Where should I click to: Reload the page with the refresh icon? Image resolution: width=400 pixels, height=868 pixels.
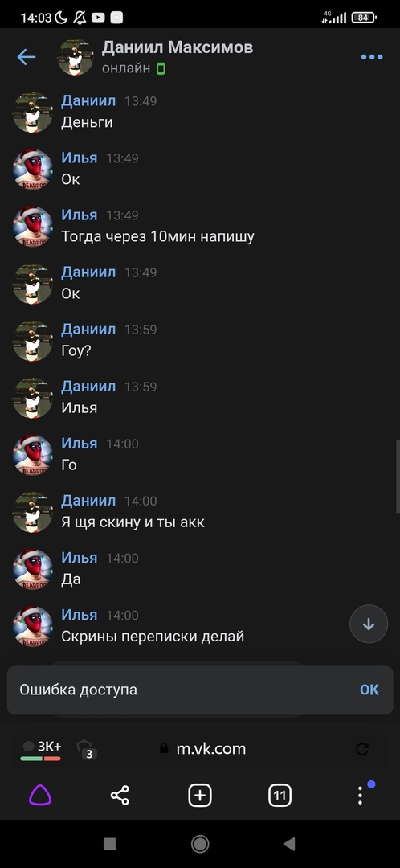362,749
